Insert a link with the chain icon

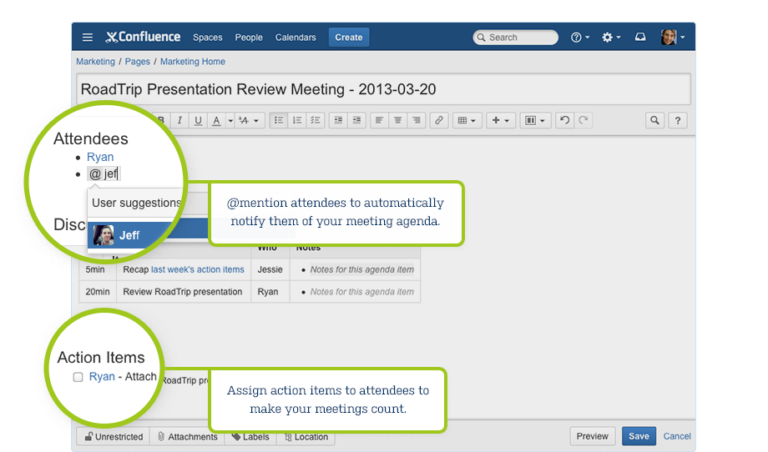coord(439,120)
